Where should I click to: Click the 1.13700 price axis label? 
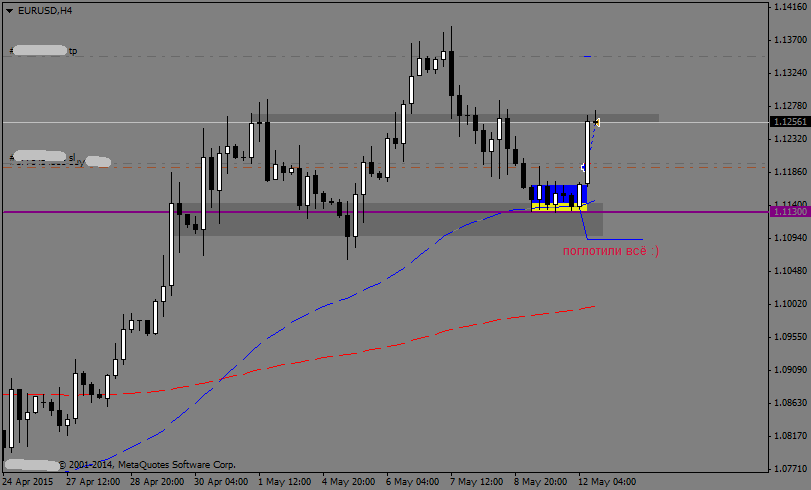790,40
